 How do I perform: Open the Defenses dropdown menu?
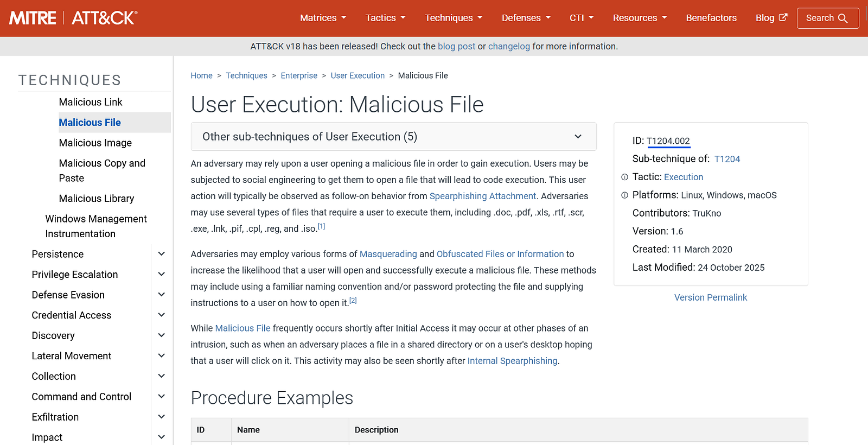point(526,18)
